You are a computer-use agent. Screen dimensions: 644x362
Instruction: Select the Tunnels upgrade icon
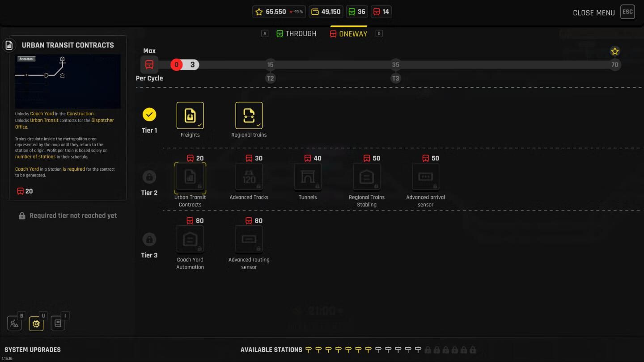308,177
